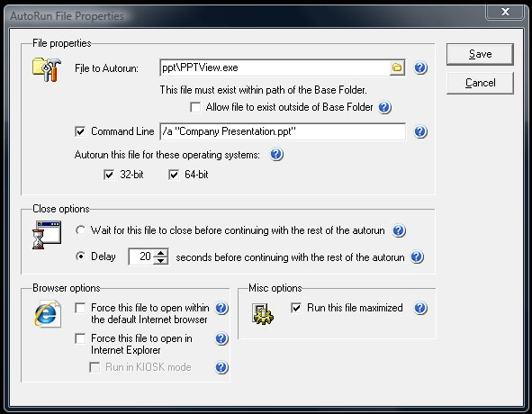The image size is (532, 414).
Task: Increase delay seconds with up arrow
Action: coord(160,253)
